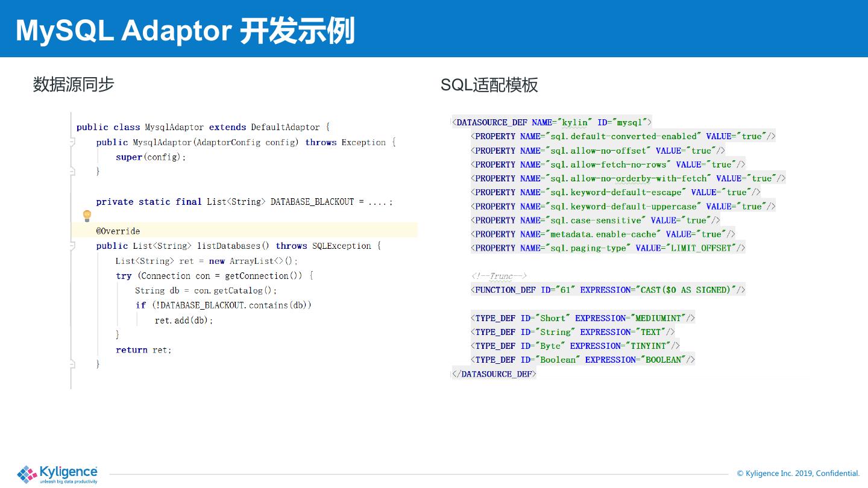Click the LIMIT_OFFSET paging-type value
868x488 pixels.
tap(703, 248)
